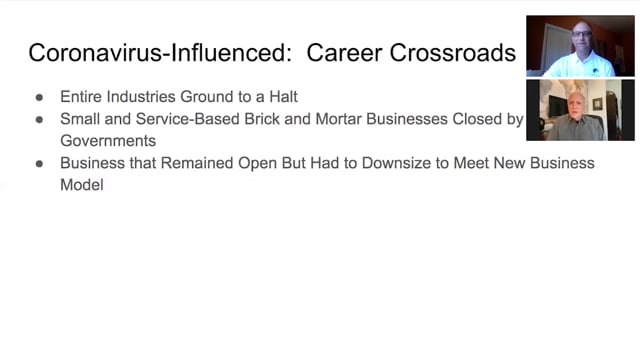Click the slide title "Coronavirus-Influenced:"

(160, 53)
